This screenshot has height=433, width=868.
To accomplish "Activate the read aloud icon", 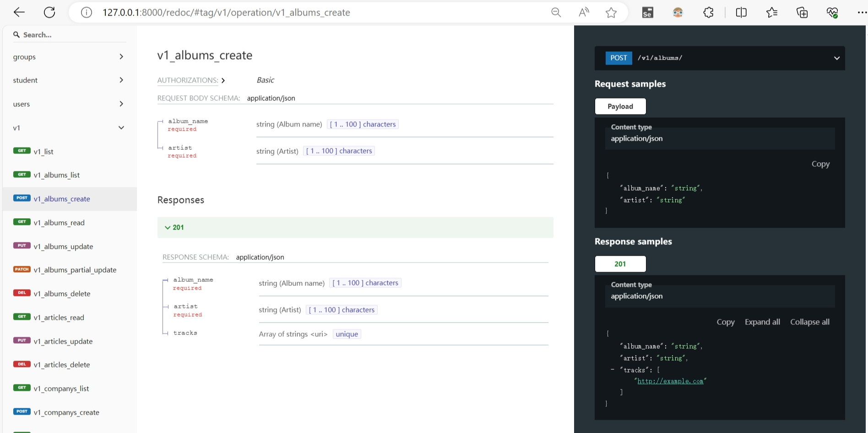I will pyautogui.click(x=584, y=12).
